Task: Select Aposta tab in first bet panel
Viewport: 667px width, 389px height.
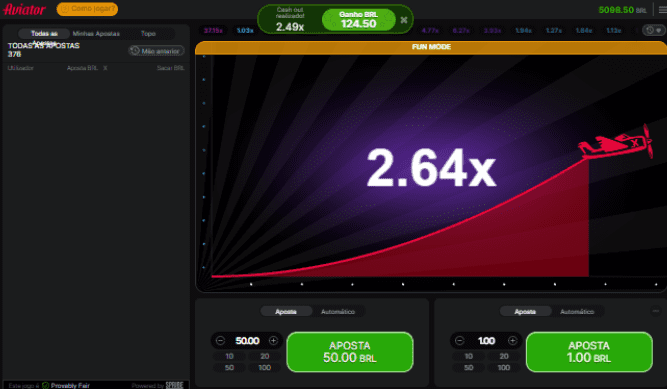Action: [x=286, y=312]
